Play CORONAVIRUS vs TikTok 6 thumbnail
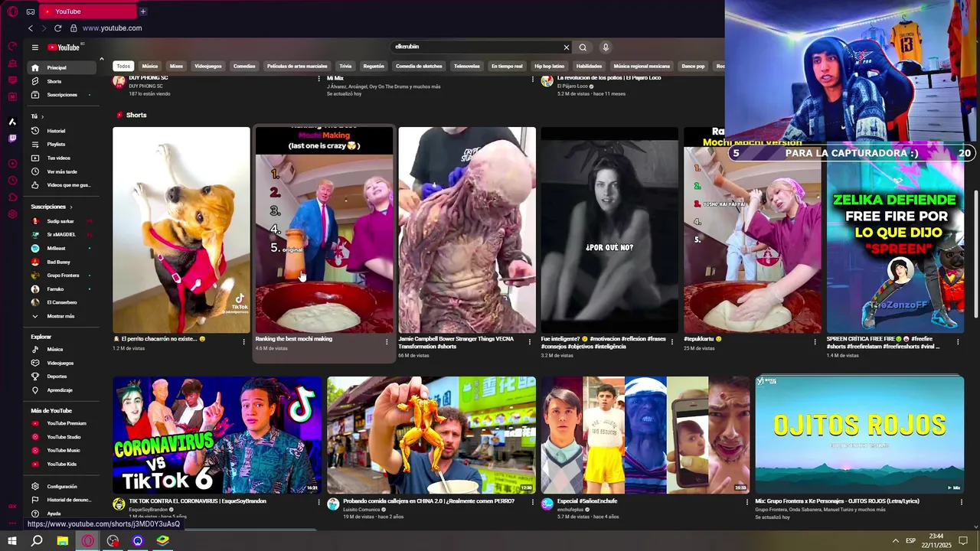The width and height of the screenshot is (980, 551). [217, 435]
